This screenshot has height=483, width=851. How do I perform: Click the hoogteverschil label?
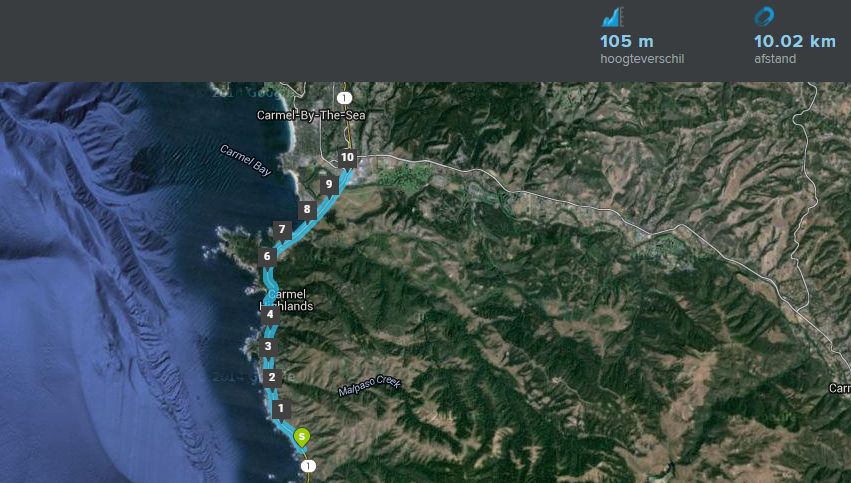point(642,59)
